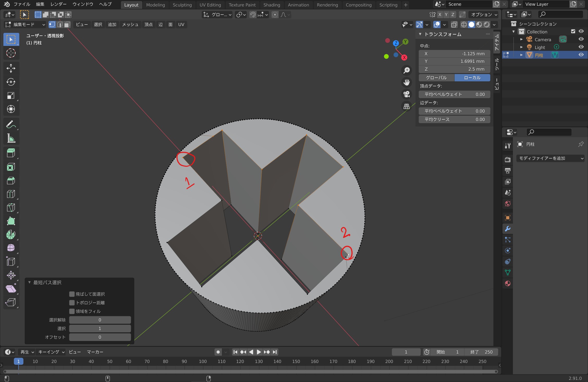The height and width of the screenshot is (382, 588).
Task: Select the Rotate tool
Action: [x=11, y=82]
